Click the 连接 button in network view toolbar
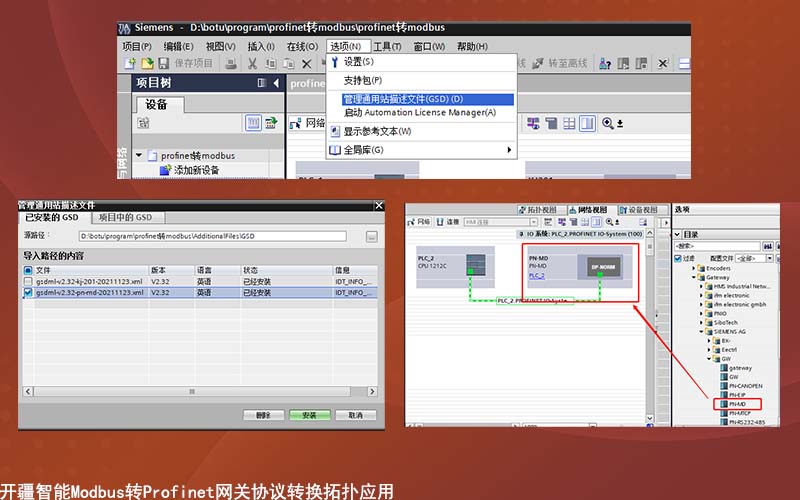 coord(448,222)
